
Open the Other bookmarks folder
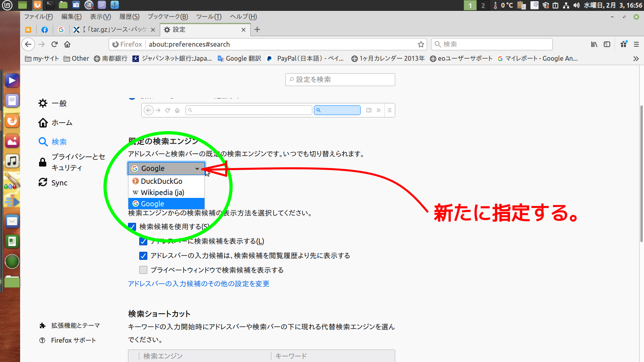point(76,58)
